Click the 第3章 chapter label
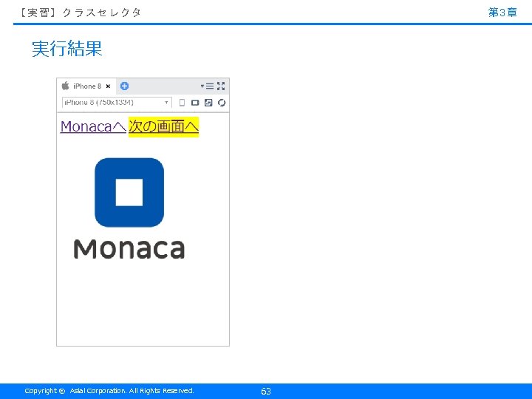532x399 pixels. pyautogui.click(x=502, y=13)
